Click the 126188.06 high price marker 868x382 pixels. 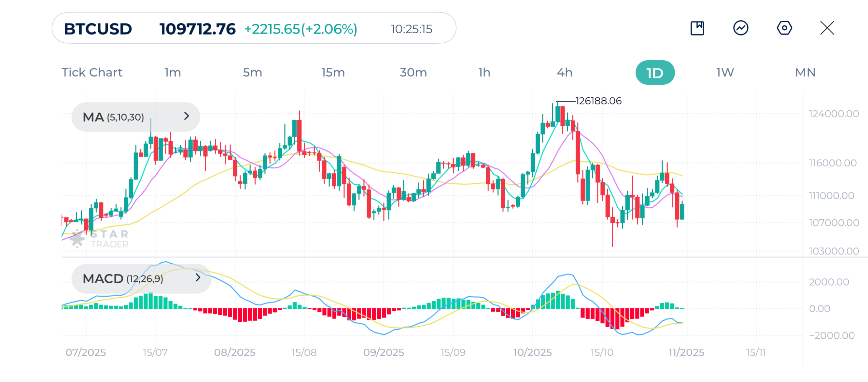[598, 101]
